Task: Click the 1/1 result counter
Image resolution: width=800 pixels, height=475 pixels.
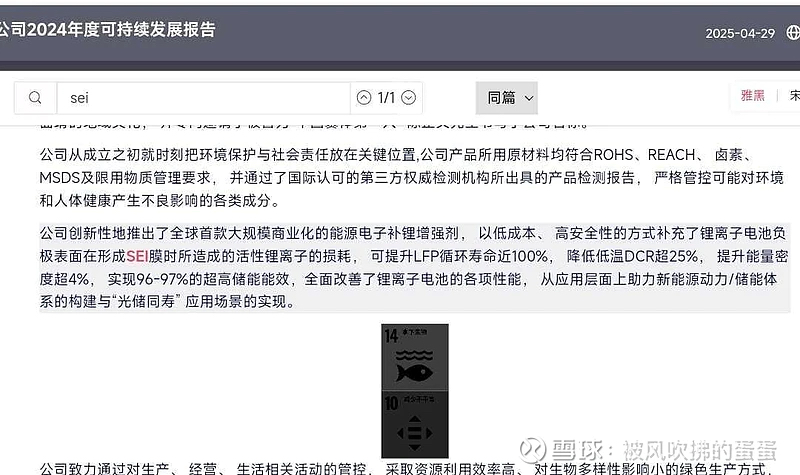Action: (x=386, y=97)
